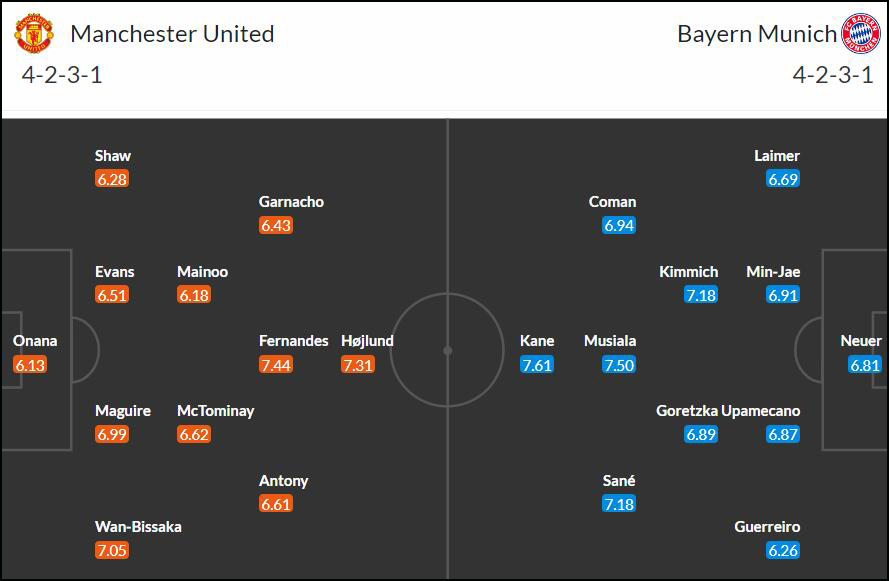
Task: Click Wan-Bissaka's 7.05 rating
Action: 112,550
